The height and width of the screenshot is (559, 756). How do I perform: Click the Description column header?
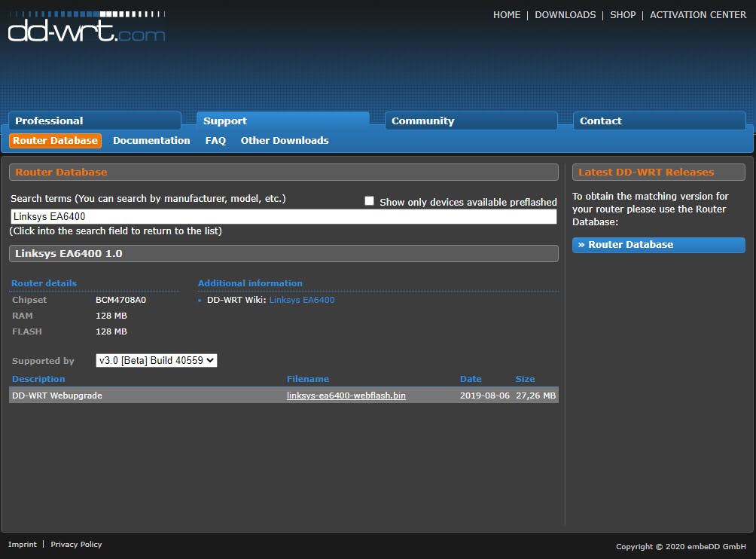(x=38, y=379)
